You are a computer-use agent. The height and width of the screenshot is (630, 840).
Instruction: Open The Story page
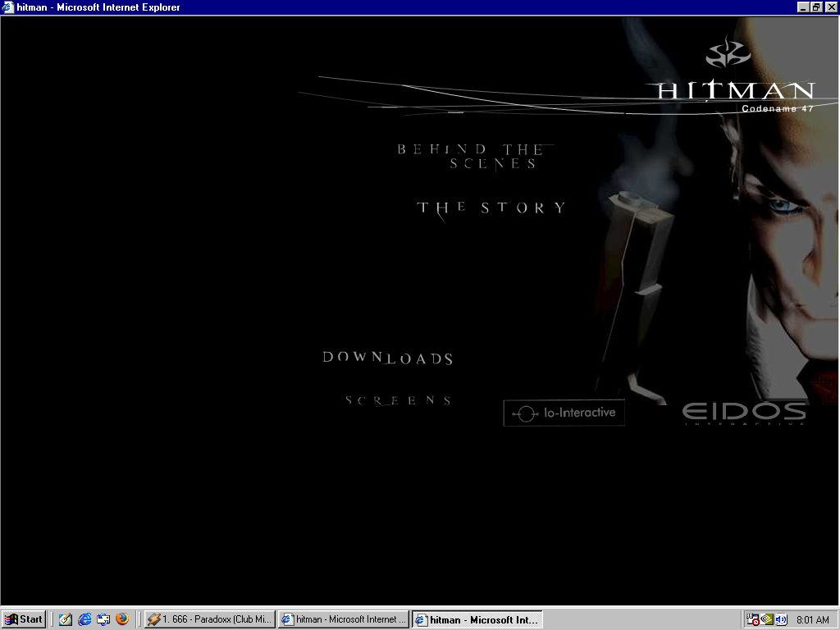pyautogui.click(x=491, y=208)
